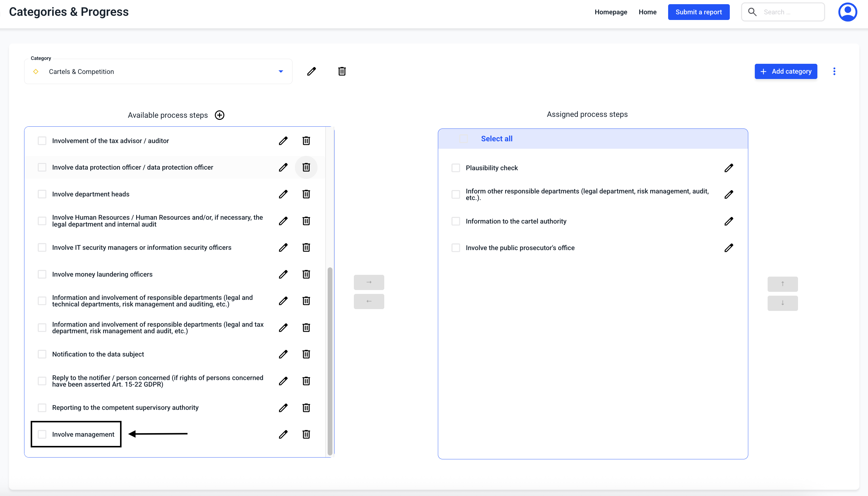This screenshot has height=496, width=868.
Task: Expand the Category dropdown arrow
Action: click(281, 72)
